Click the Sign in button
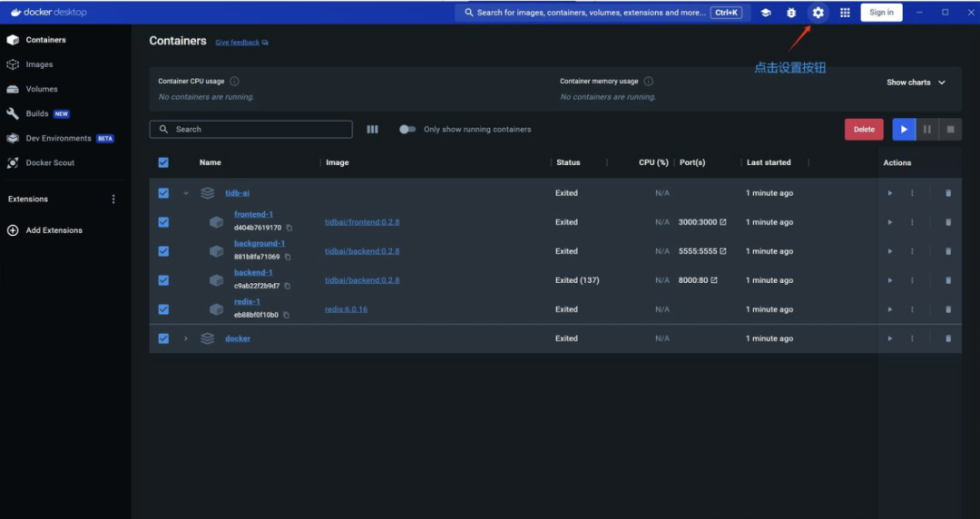The image size is (980, 519). click(x=881, y=13)
